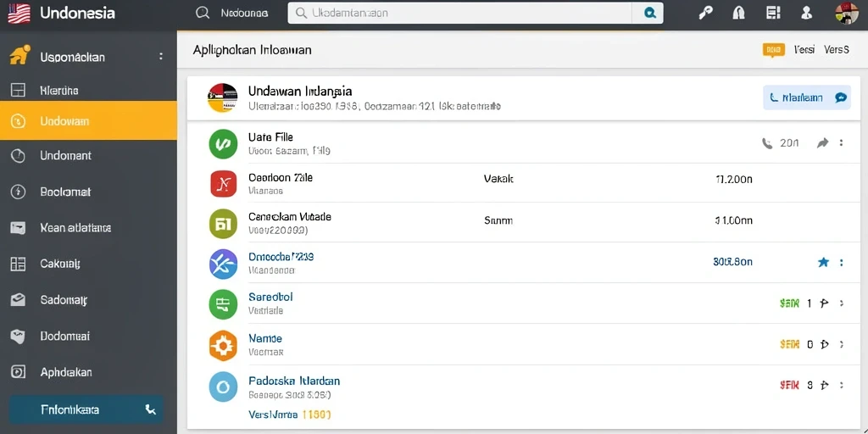
Task: Click the blue Mardarn call button
Action: (x=807, y=97)
